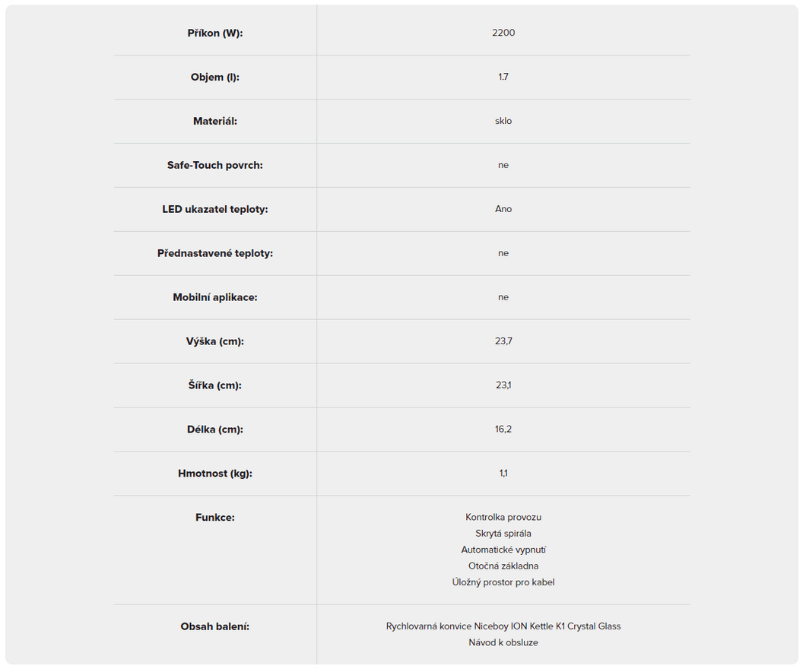Click the LED ukazatel teploty label
806x672 pixels.
214,209
